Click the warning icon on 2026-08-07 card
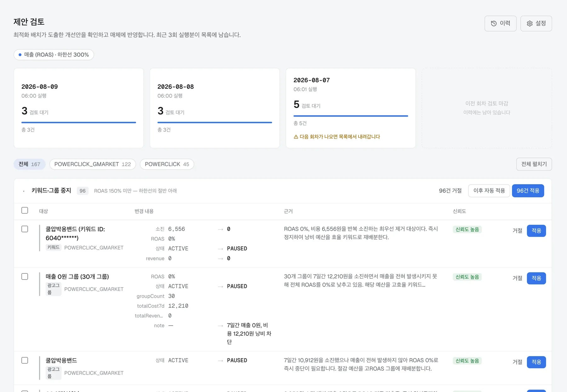Image resolution: width=567 pixels, height=392 pixels. coord(296,137)
